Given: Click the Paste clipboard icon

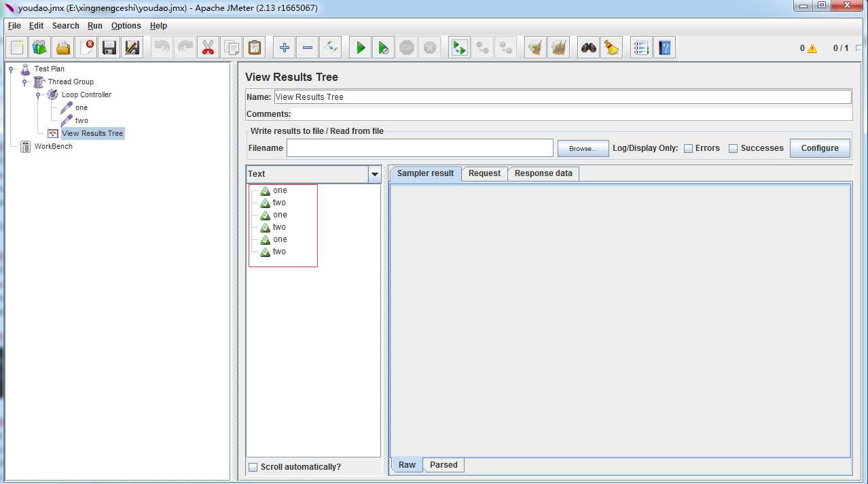Looking at the screenshot, I should (255, 48).
